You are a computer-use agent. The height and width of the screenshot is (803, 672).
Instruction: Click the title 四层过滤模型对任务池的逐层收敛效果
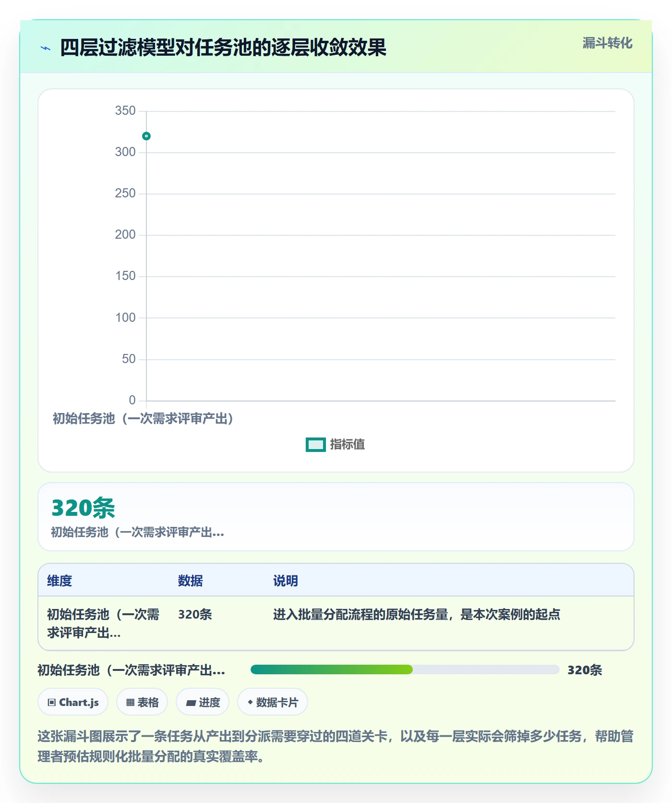223,48
